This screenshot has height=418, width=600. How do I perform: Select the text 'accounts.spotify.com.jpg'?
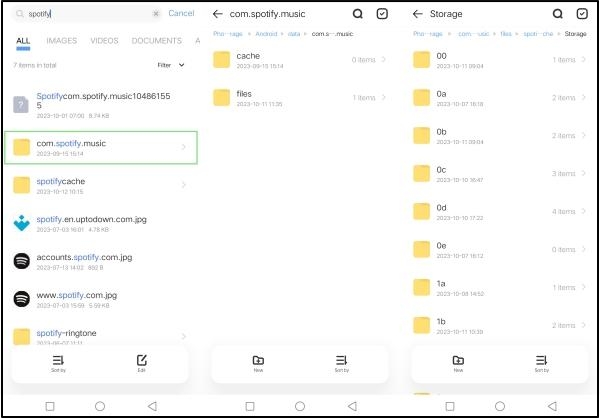(x=84, y=257)
